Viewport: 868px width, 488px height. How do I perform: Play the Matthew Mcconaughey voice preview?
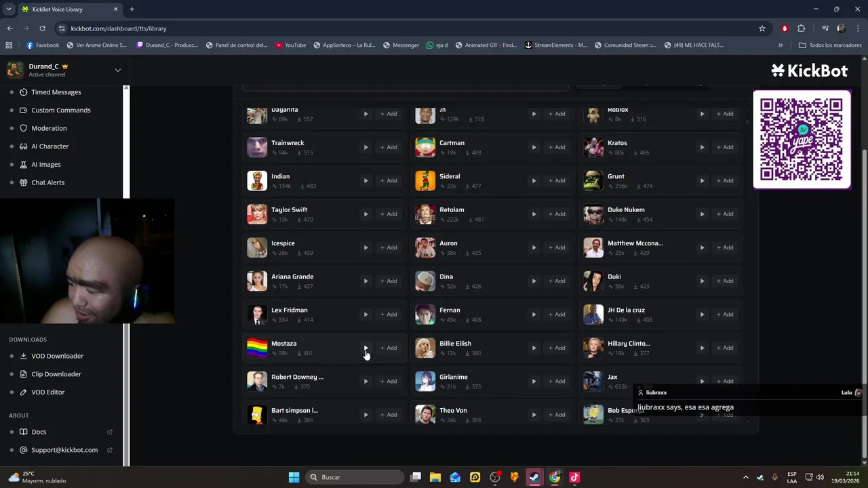702,247
